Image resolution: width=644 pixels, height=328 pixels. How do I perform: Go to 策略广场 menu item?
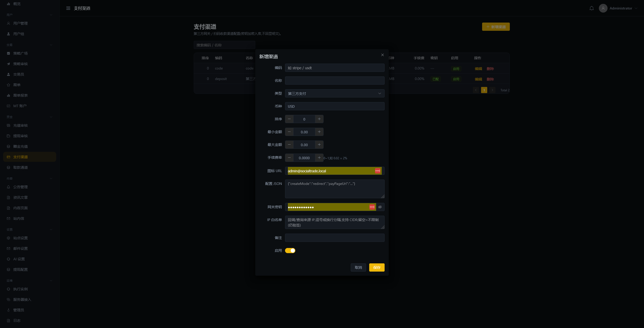30,53
